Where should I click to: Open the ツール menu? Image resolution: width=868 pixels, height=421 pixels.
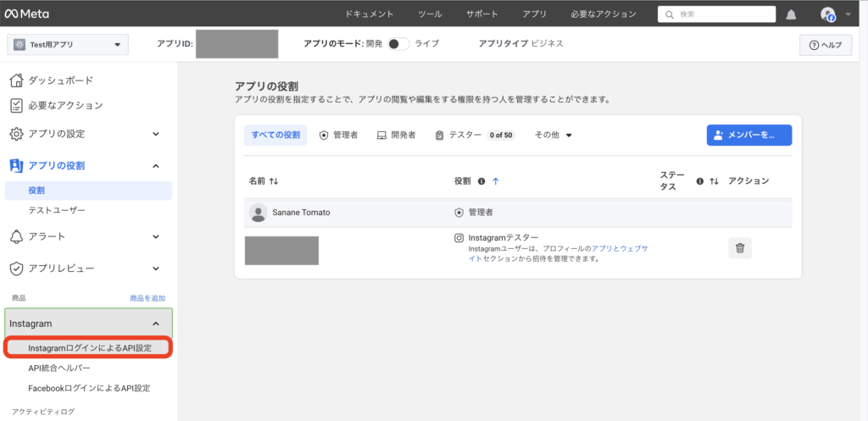pyautogui.click(x=430, y=14)
